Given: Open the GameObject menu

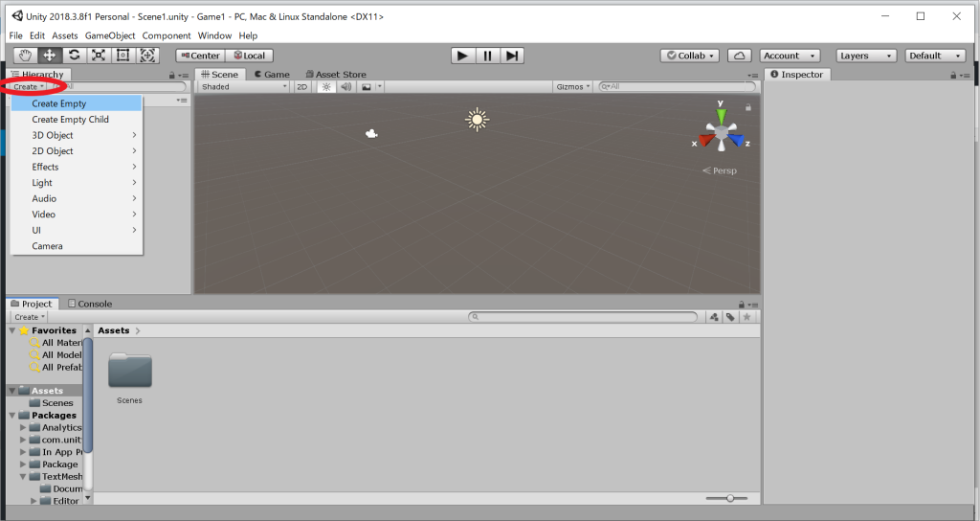Looking at the screenshot, I should point(110,35).
